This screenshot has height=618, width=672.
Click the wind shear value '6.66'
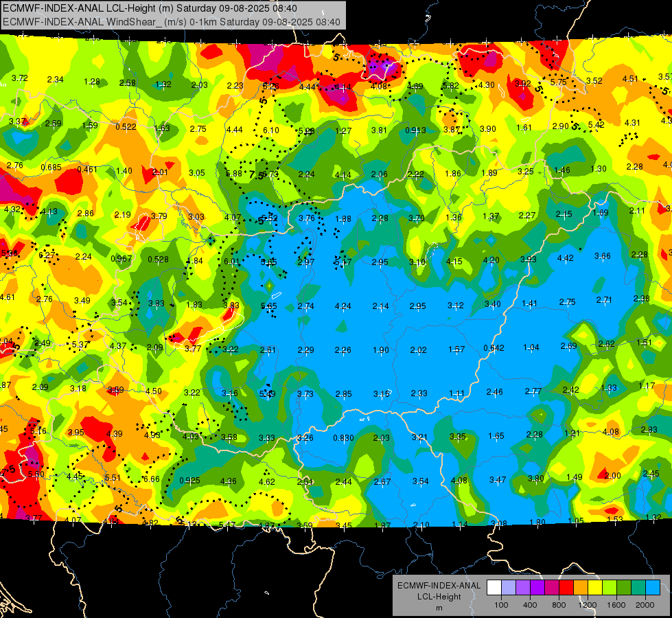(151, 479)
